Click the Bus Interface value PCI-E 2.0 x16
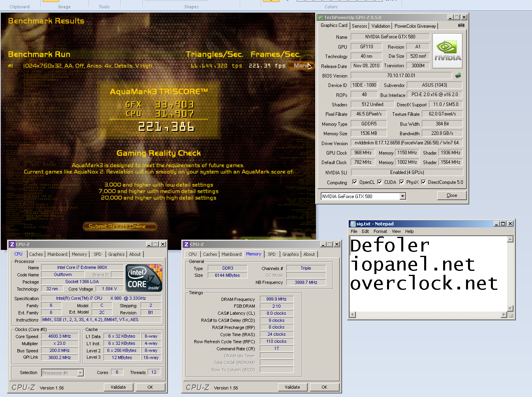Image resolution: width=532 pixels, height=397 pixels. 434,95
